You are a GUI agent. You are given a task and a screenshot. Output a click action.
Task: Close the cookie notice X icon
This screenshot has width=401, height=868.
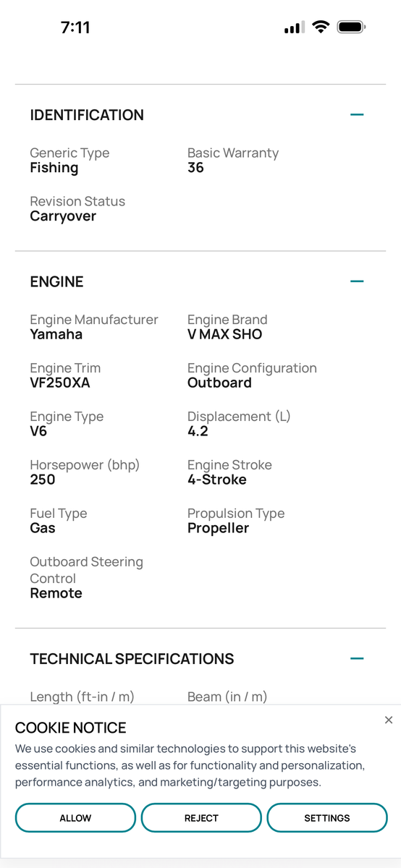[x=389, y=720]
